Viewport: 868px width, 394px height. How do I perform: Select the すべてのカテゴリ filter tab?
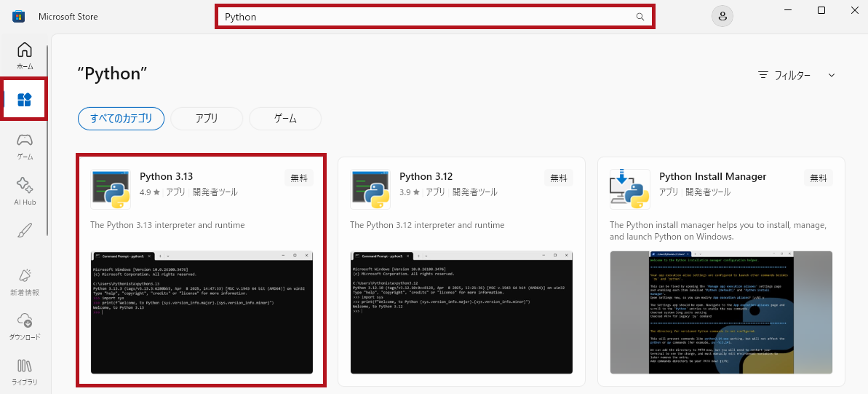pos(121,118)
